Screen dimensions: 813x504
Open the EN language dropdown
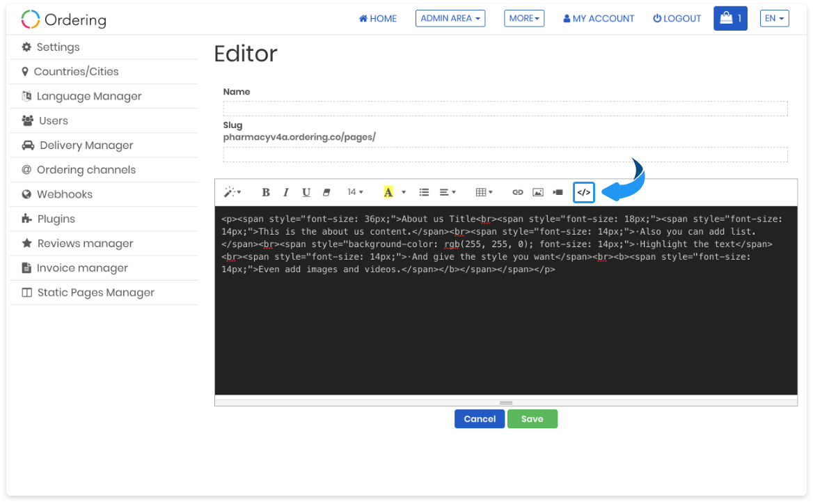coord(774,19)
